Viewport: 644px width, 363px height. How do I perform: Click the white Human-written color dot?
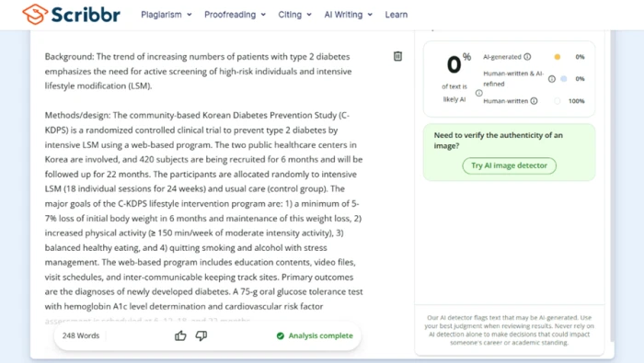click(x=558, y=101)
